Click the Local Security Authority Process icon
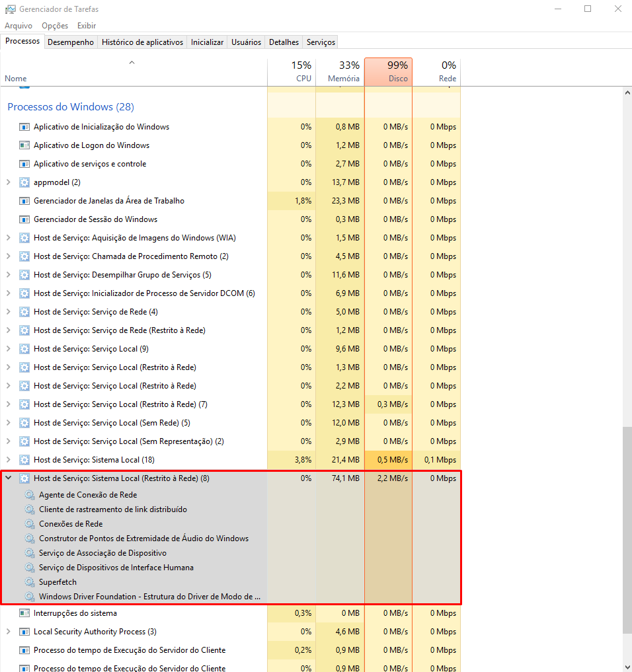 24,632
